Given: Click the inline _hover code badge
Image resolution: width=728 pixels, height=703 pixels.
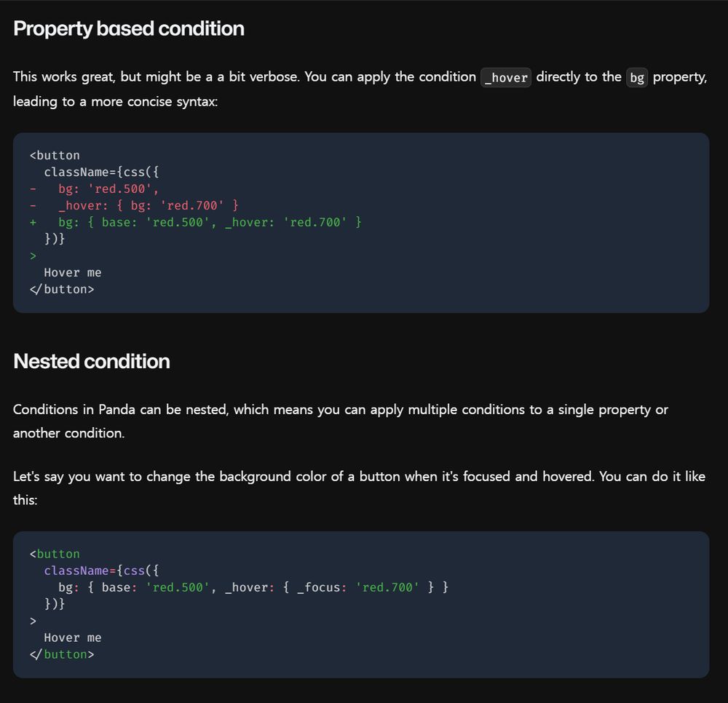Looking at the screenshot, I should pos(506,77).
